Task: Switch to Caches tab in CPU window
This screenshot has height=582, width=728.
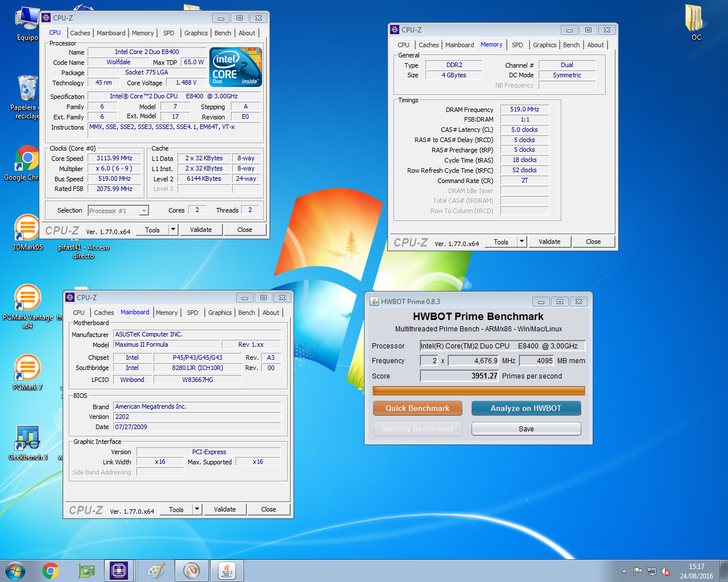Action: (x=80, y=33)
